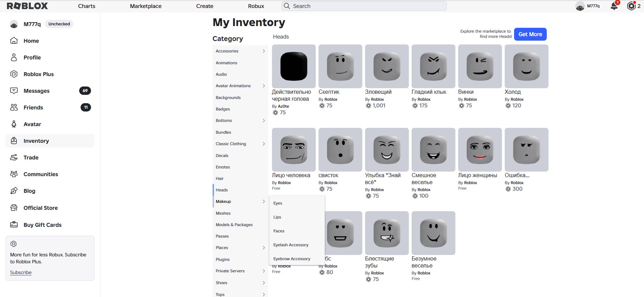Viewport: 644px width, 297px height.
Task: Open Marketplace in the top navigation
Action: [x=146, y=6]
